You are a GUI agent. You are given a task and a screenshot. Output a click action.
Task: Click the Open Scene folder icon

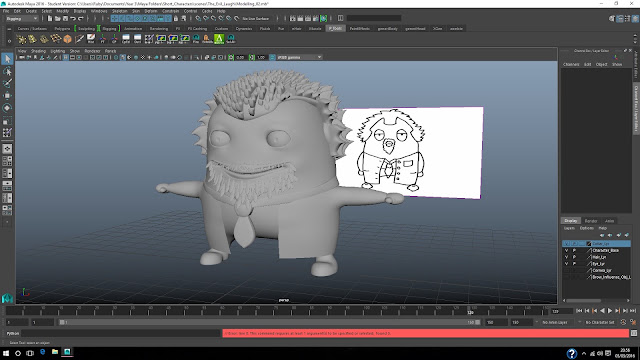click(x=58, y=18)
